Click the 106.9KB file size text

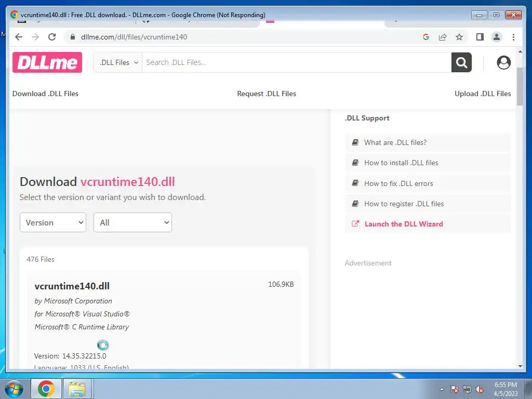point(281,284)
